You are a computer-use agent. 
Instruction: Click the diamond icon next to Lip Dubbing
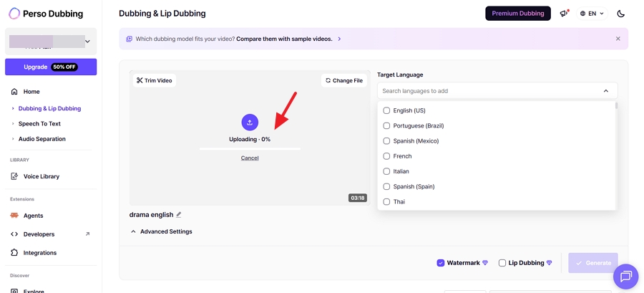point(549,263)
